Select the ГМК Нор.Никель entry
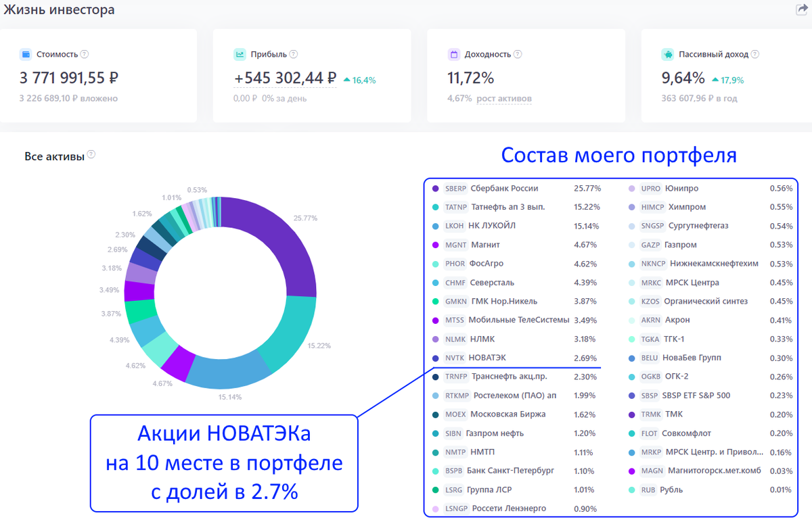Viewport: 812px width, 522px height. click(503, 301)
